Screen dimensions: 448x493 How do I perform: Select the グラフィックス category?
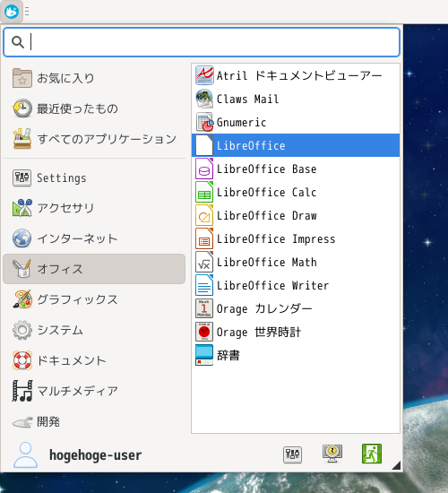click(94, 299)
